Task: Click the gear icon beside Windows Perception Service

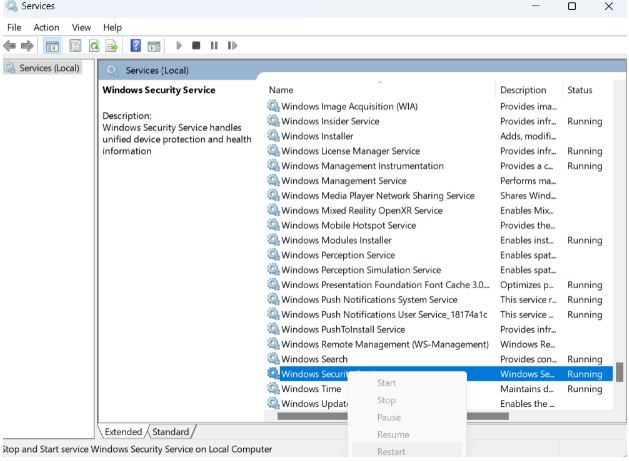Action: tap(274, 255)
